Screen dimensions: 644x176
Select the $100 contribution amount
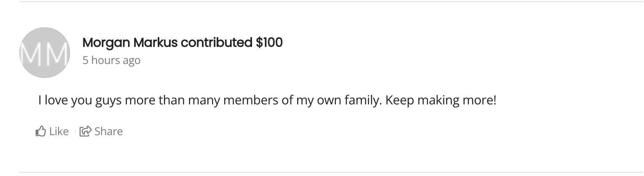[x=269, y=43]
